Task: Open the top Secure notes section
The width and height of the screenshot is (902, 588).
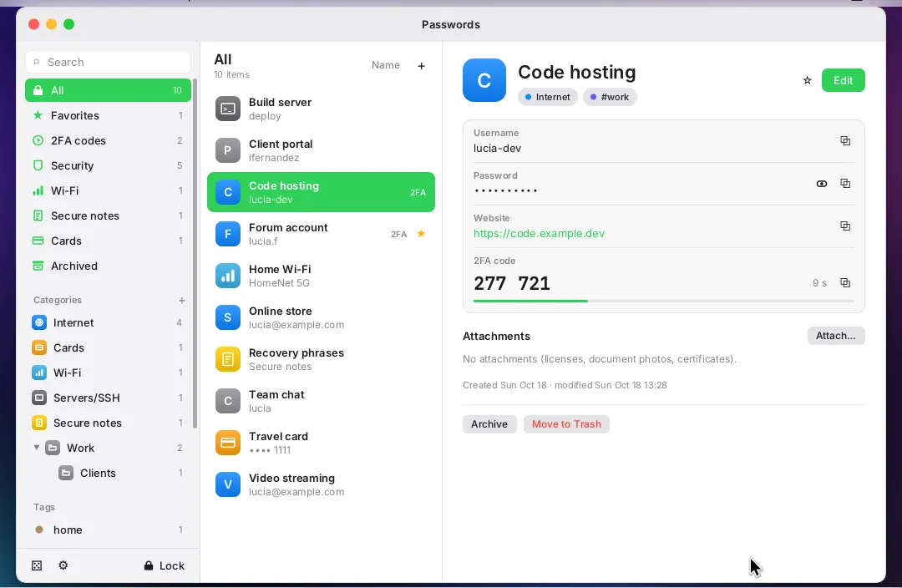Action: [x=108, y=215]
